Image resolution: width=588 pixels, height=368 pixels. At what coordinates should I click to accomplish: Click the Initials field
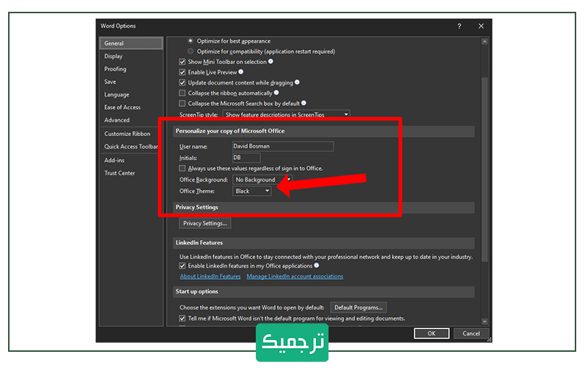tap(246, 158)
